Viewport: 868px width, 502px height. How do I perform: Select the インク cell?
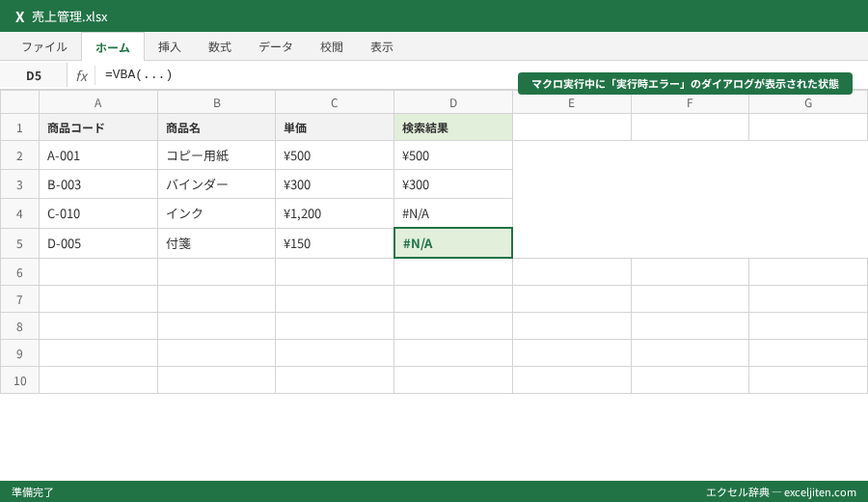[x=216, y=213]
